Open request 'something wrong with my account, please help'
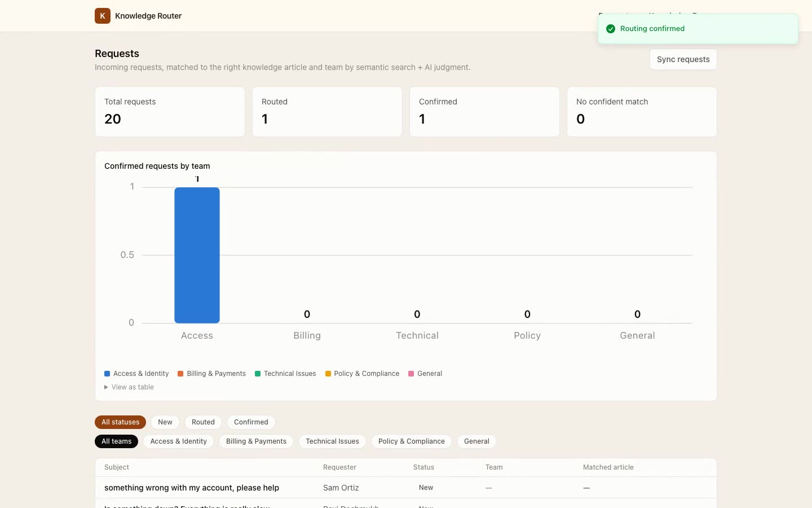This screenshot has height=508, width=812. point(192,488)
